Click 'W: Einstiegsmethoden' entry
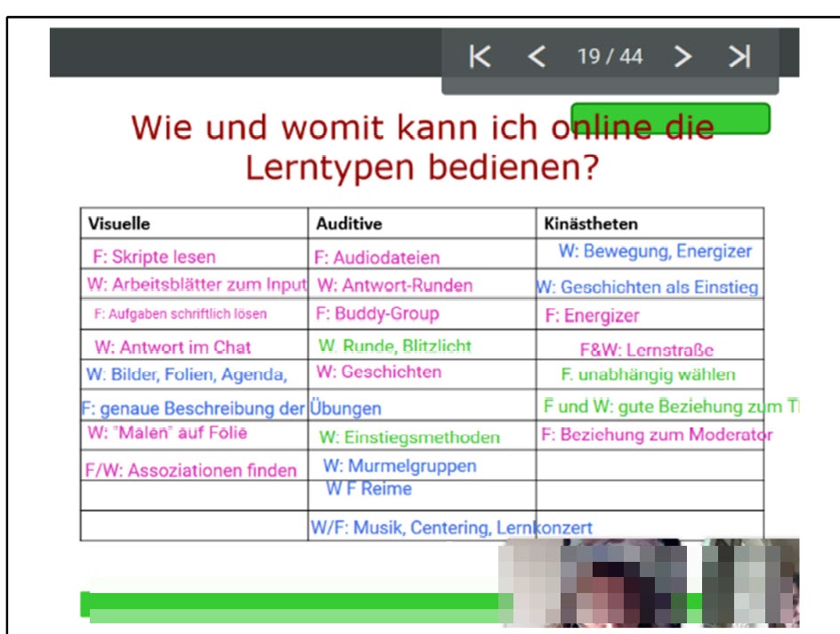Screen dimensions: 840x634 click(409, 437)
